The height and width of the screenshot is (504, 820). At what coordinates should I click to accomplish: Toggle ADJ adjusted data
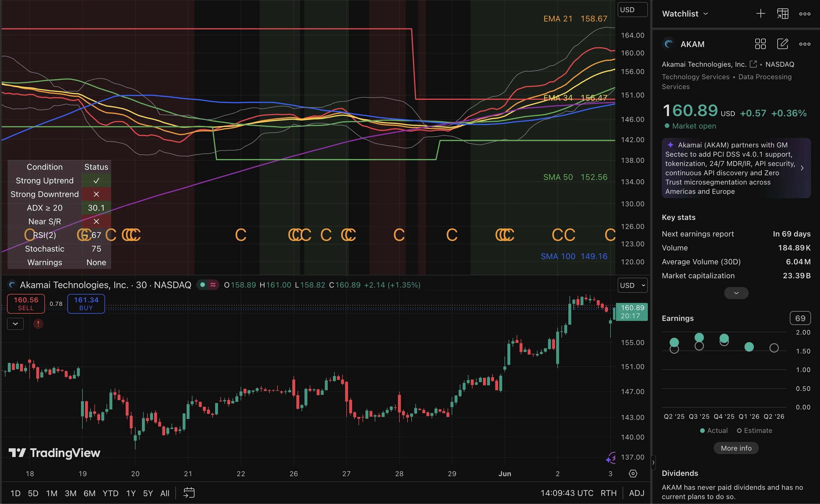636,493
